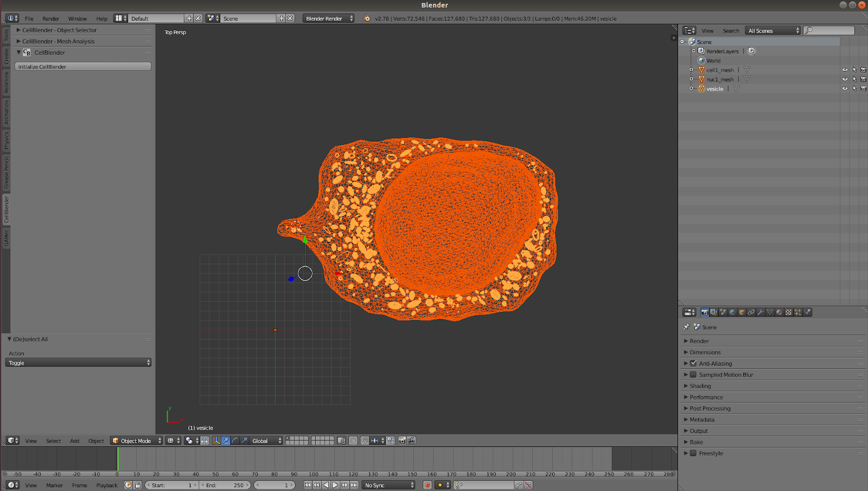The image size is (868, 491).
Task: Open the Particles properties tab
Action: point(797,312)
